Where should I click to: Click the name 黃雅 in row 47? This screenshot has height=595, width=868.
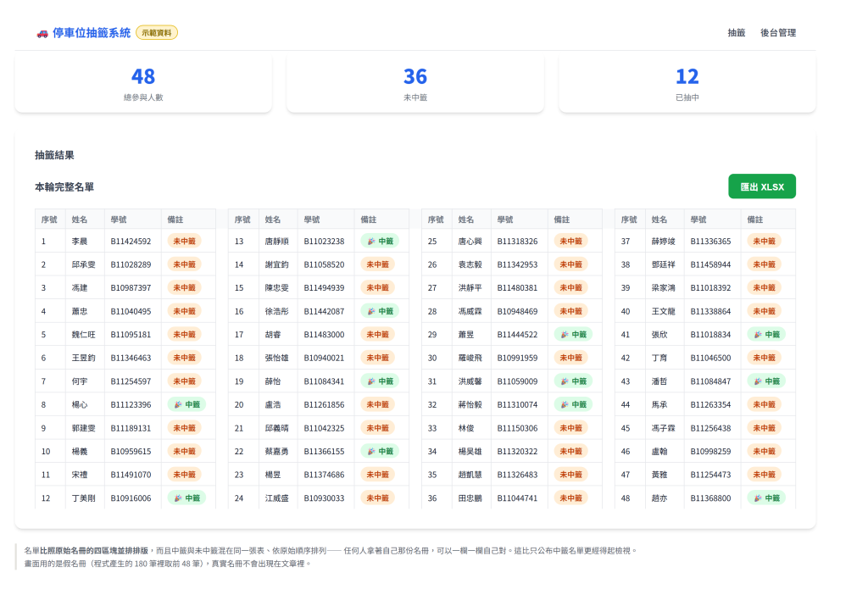pyautogui.click(x=659, y=475)
